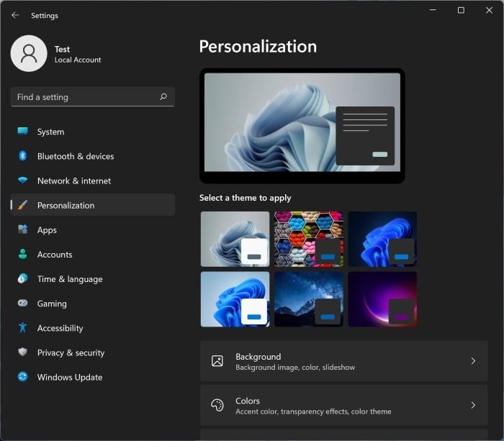This screenshot has height=441, width=504.
Task: Click the Personalization paintbrush icon
Action: pos(22,205)
